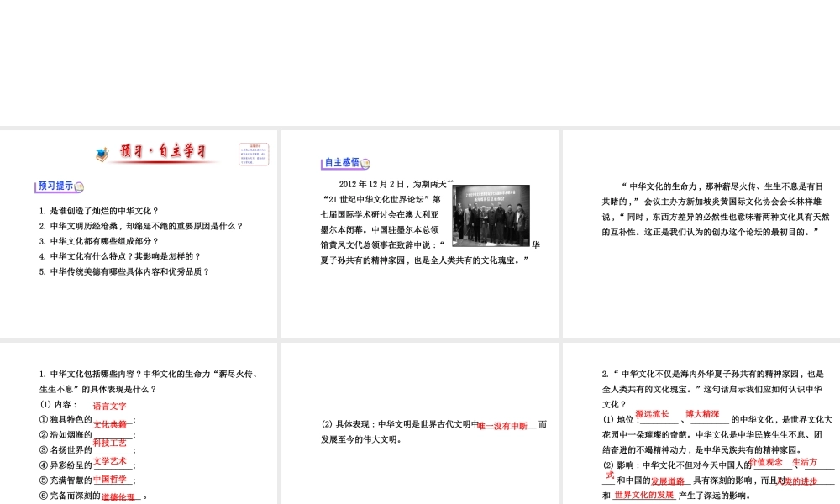The width and height of the screenshot is (840, 504).
Task: Select question 1 是谁创造了灿烂的中华文化
Action: tap(98, 211)
